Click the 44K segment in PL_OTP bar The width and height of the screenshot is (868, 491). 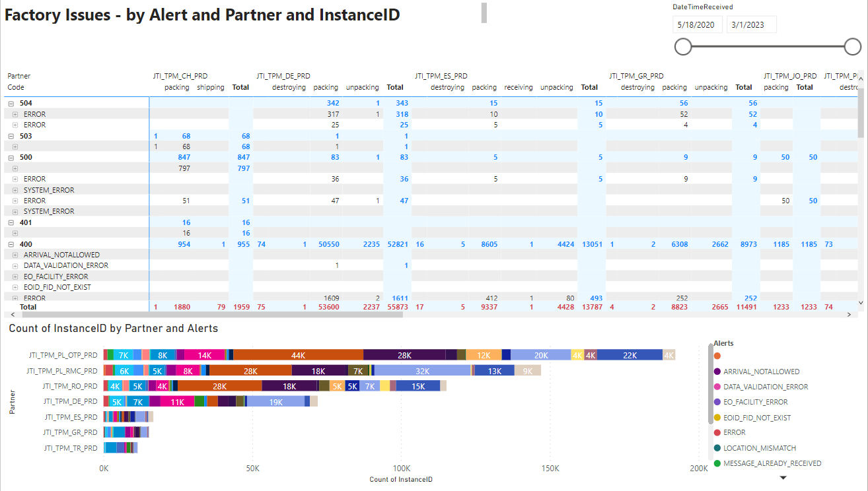point(299,355)
